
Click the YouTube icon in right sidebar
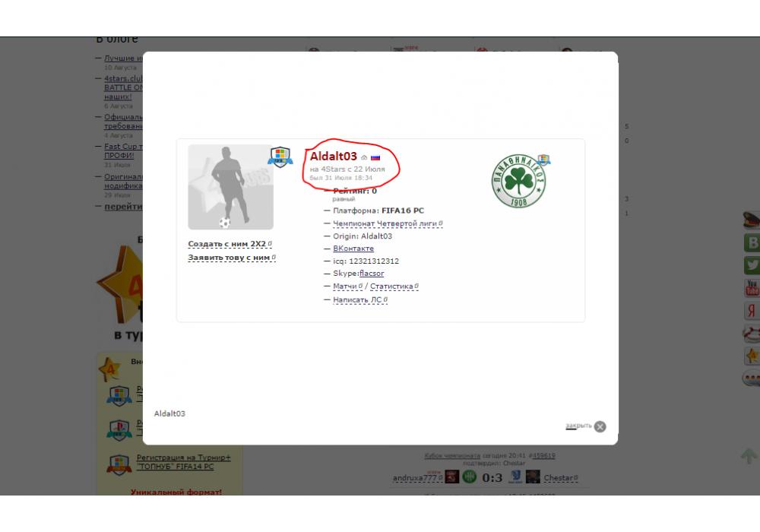coord(752,288)
